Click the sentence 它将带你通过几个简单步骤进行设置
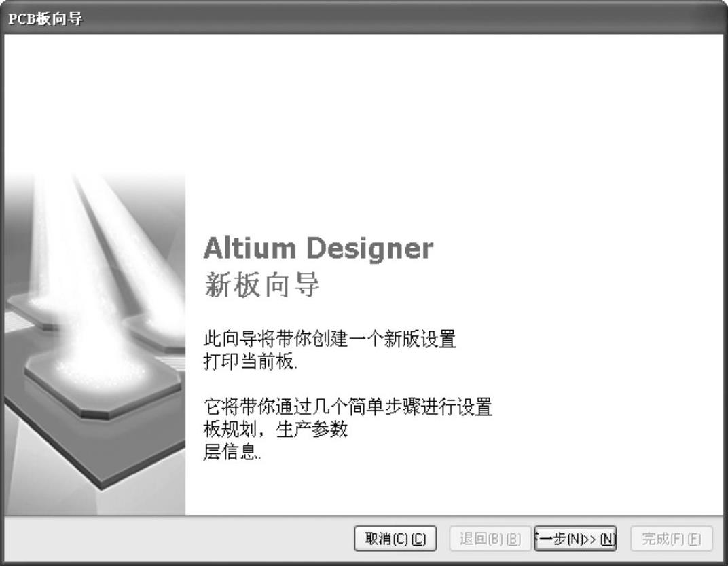 pyautogui.click(x=348, y=407)
